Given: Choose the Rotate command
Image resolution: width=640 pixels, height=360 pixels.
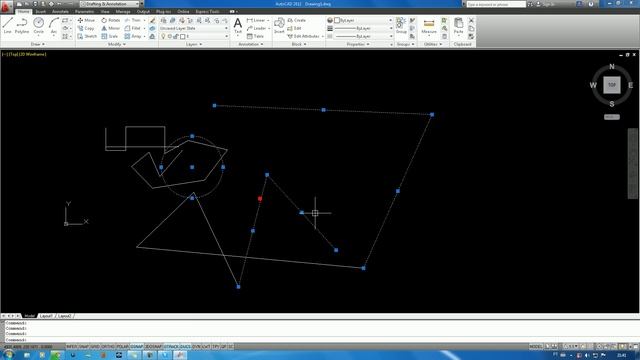Looking at the screenshot, I should (x=111, y=20).
